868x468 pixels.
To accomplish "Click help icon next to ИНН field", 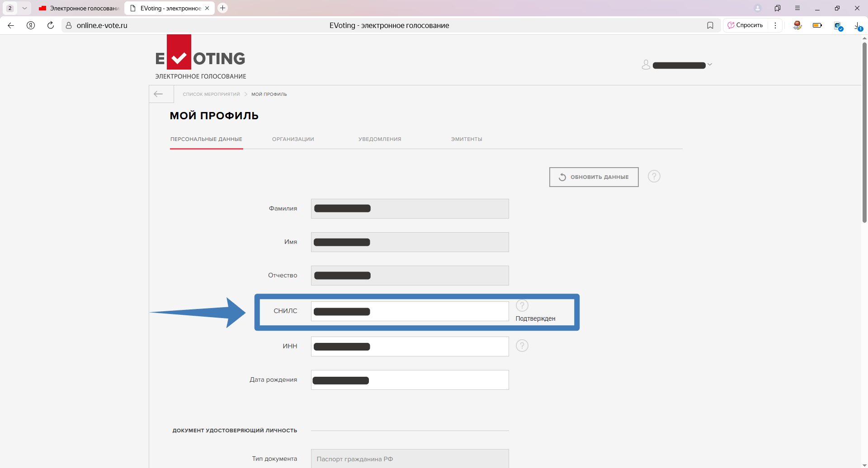I will (x=522, y=346).
